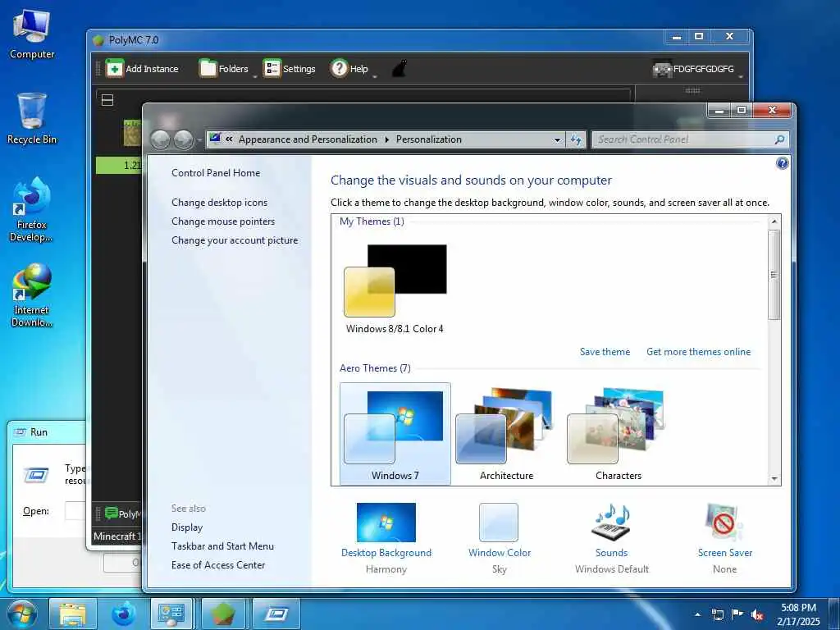The height and width of the screenshot is (630, 840).
Task: Click the Action Center flag icon
Action: (737, 614)
